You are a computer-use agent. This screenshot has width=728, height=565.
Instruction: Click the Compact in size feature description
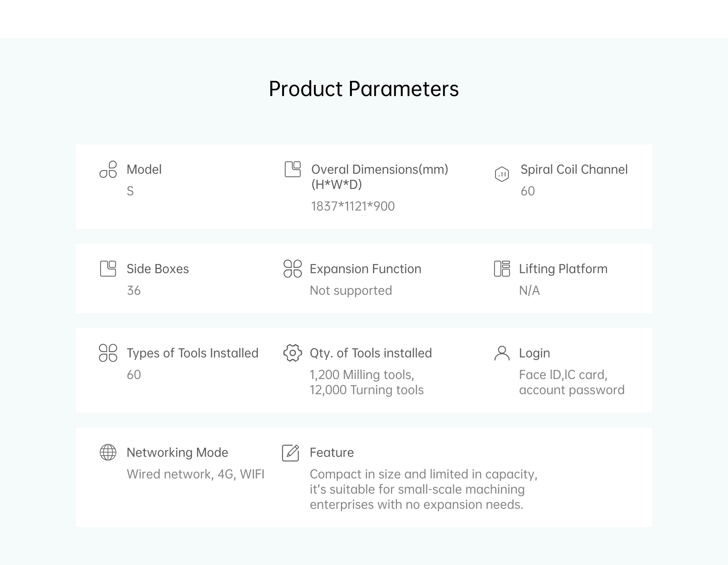(x=424, y=489)
